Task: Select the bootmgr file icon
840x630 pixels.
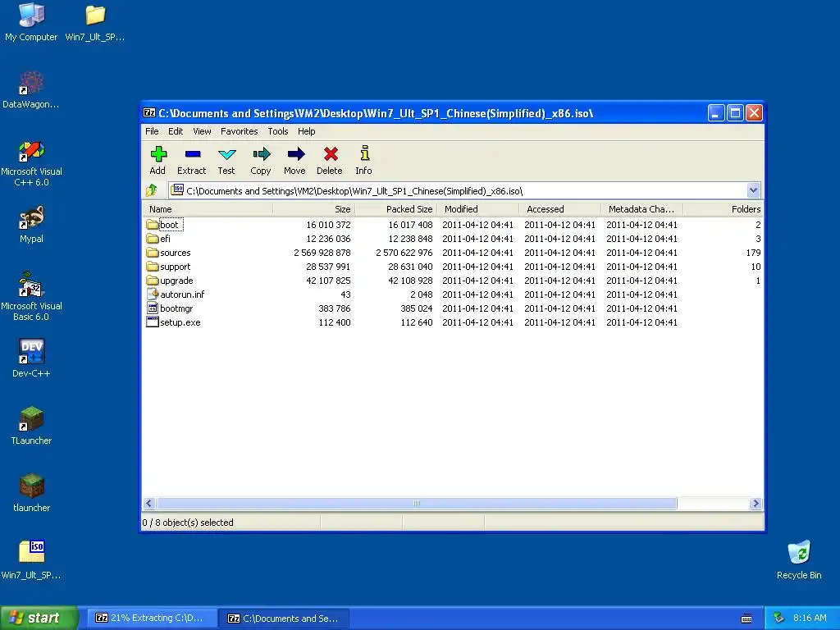Action: coord(152,308)
